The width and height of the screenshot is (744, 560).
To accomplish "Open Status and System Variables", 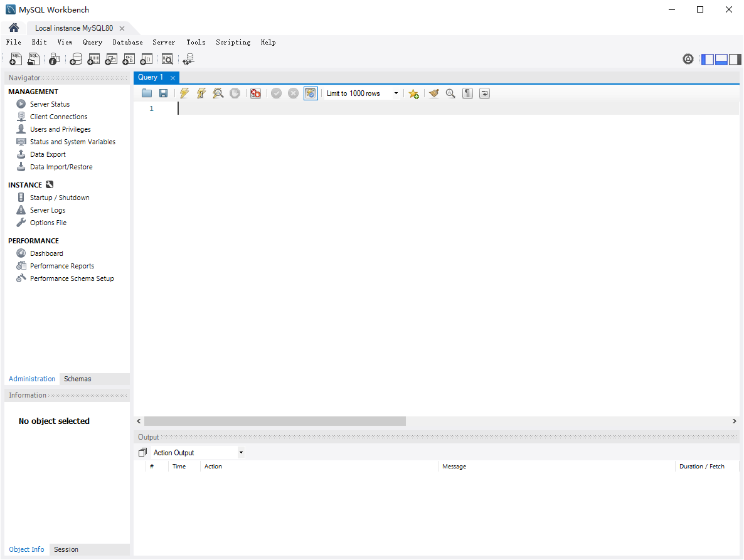I will [x=73, y=142].
